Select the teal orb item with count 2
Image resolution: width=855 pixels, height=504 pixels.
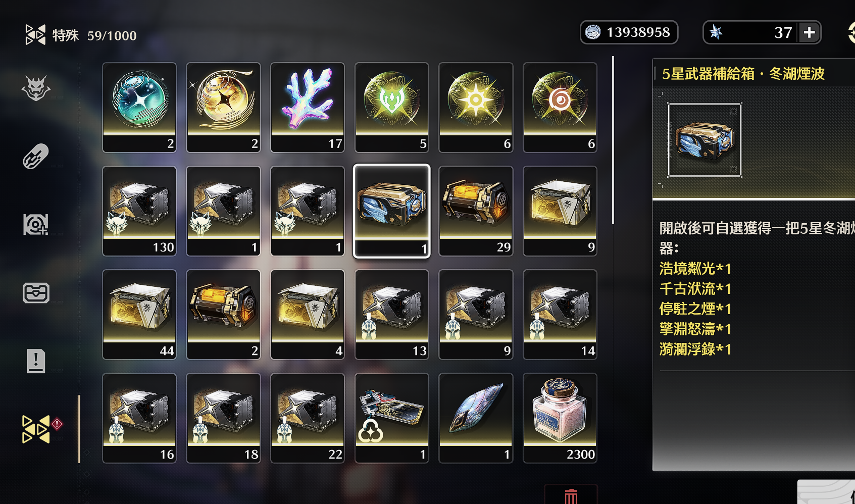tap(139, 107)
